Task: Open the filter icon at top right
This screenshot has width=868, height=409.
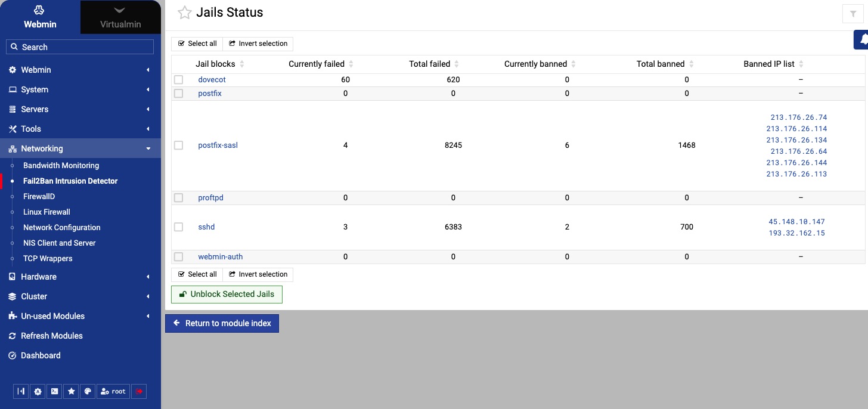Action: tap(853, 14)
